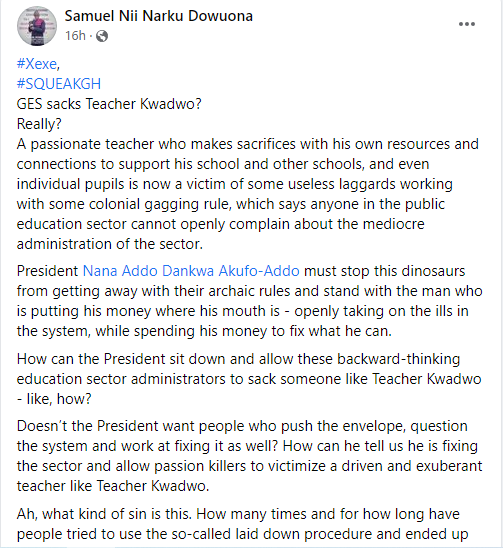
Task: Follow the #Xexe hashtag
Action: point(37,64)
